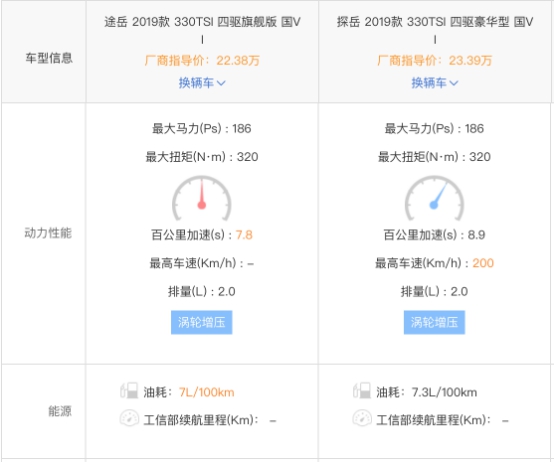Click the 车型信息 row header
The image size is (554, 463).
[49, 58]
